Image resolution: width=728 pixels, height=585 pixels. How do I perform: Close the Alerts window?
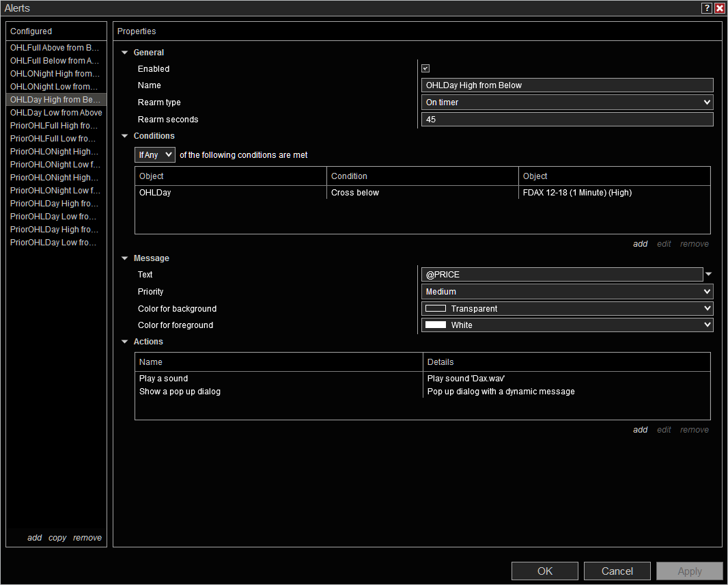(720, 8)
